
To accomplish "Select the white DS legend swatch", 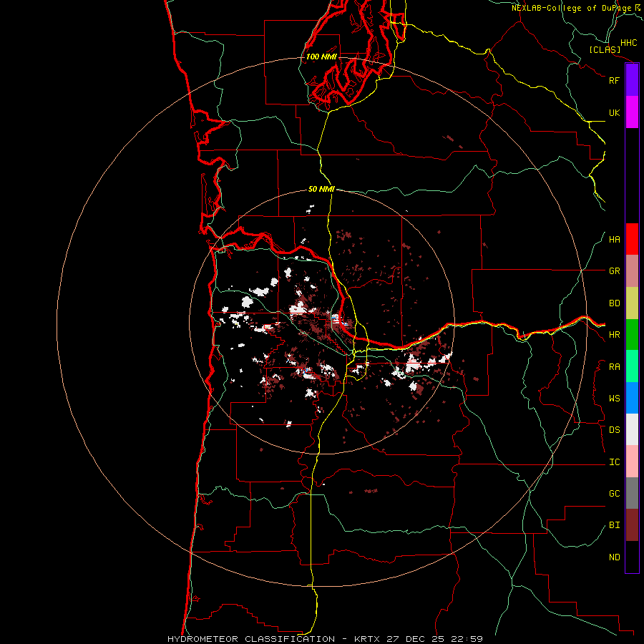I will click(632, 429).
